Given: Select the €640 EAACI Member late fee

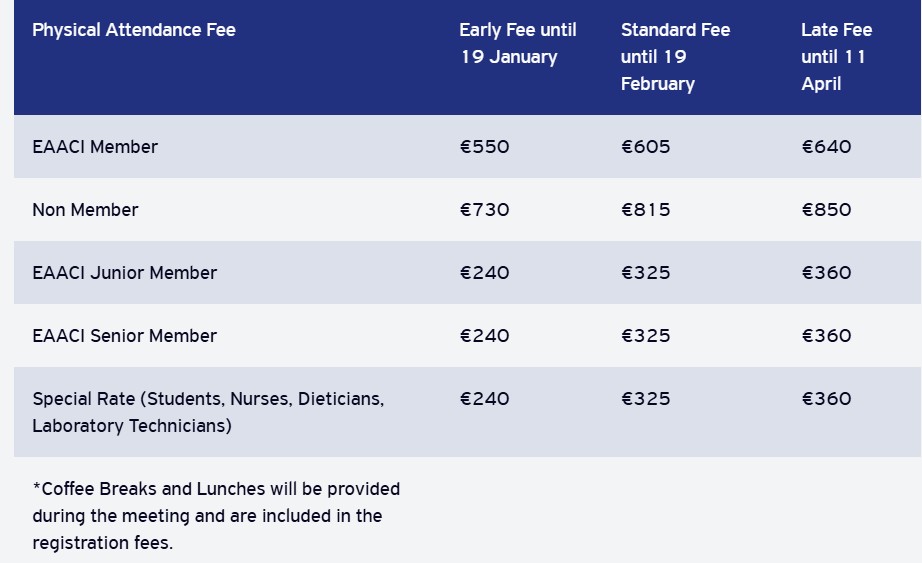Looking at the screenshot, I should pos(827,147).
